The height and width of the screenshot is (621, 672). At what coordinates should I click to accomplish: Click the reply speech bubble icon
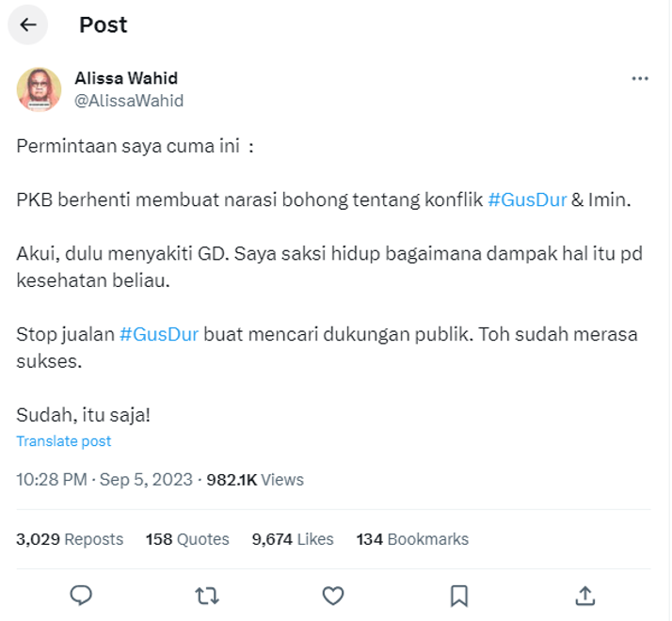82,595
